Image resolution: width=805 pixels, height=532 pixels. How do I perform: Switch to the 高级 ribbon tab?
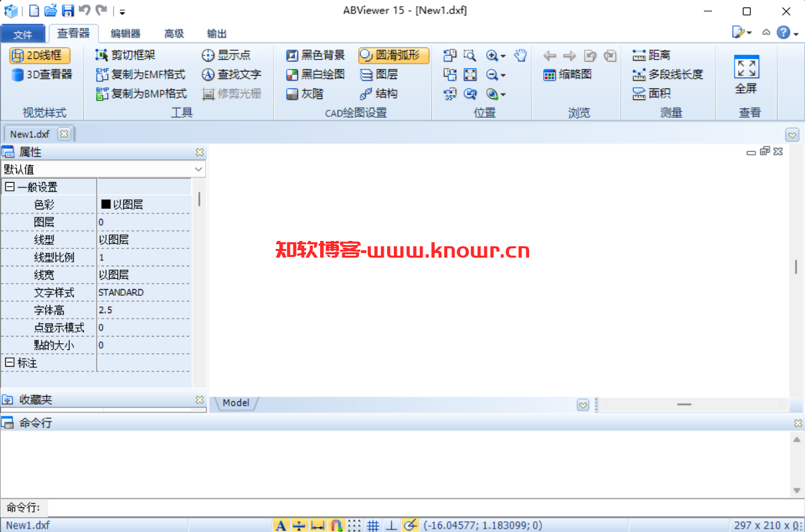(x=174, y=34)
